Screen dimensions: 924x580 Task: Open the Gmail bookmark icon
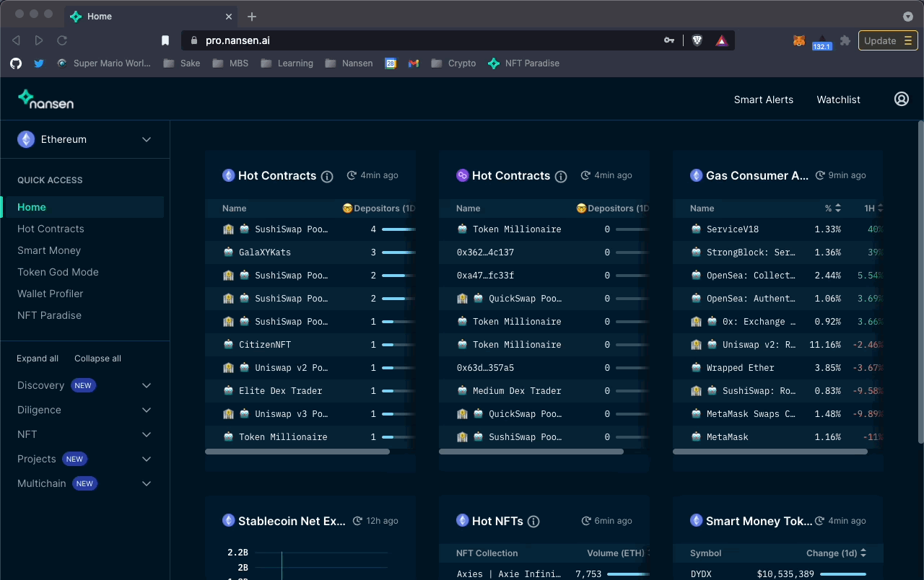(414, 63)
